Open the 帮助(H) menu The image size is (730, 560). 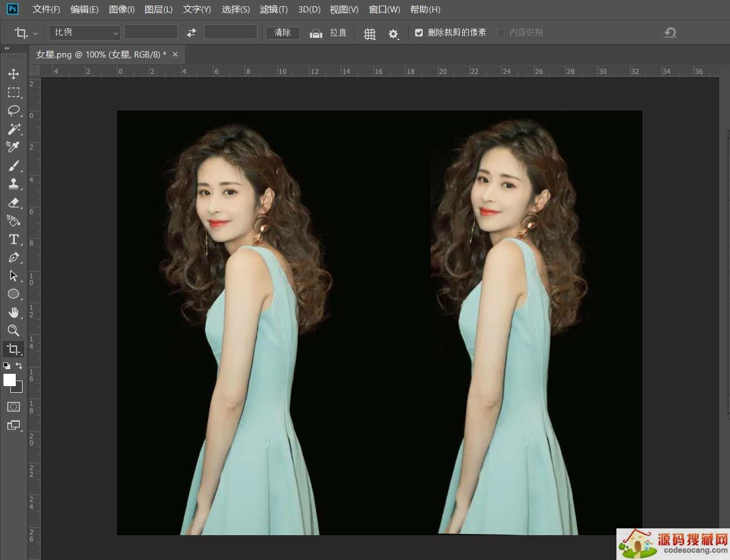(x=425, y=10)
